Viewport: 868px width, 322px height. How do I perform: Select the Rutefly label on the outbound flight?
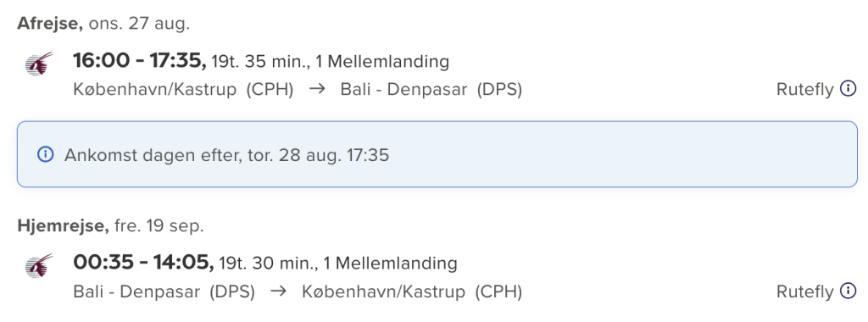(805, 90)
